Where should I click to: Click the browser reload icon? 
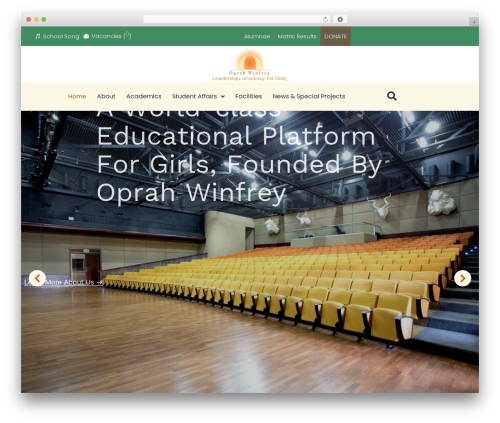point(325,19)
